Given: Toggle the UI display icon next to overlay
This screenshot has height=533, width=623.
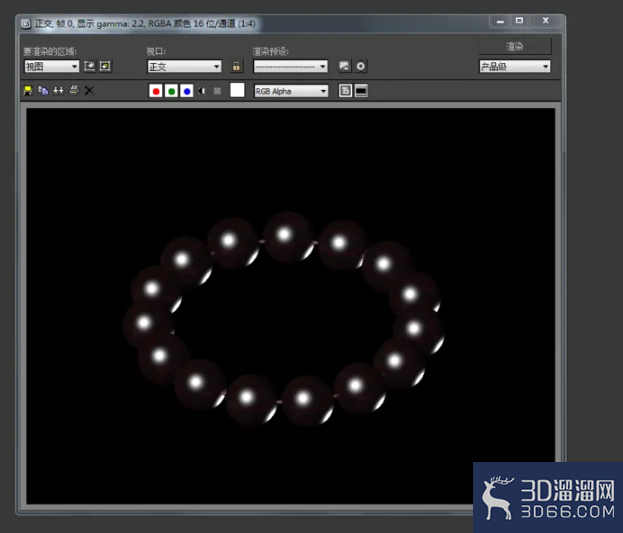Looking at the screenshot, I should (x=361, y=91).
